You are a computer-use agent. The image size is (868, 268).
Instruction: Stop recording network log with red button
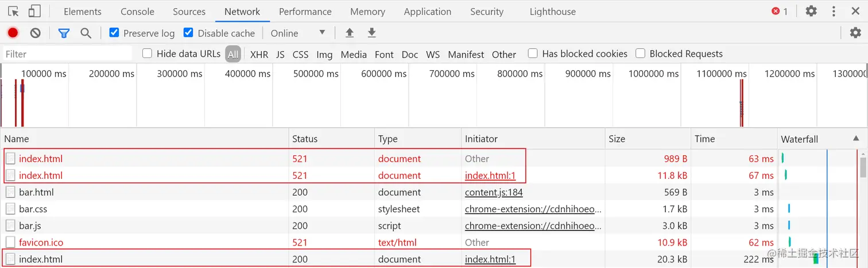[x=13, y=33]
